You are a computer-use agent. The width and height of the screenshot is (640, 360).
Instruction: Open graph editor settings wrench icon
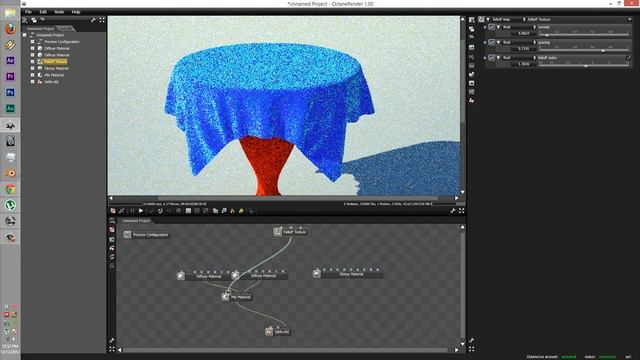[x=112, y=340]
